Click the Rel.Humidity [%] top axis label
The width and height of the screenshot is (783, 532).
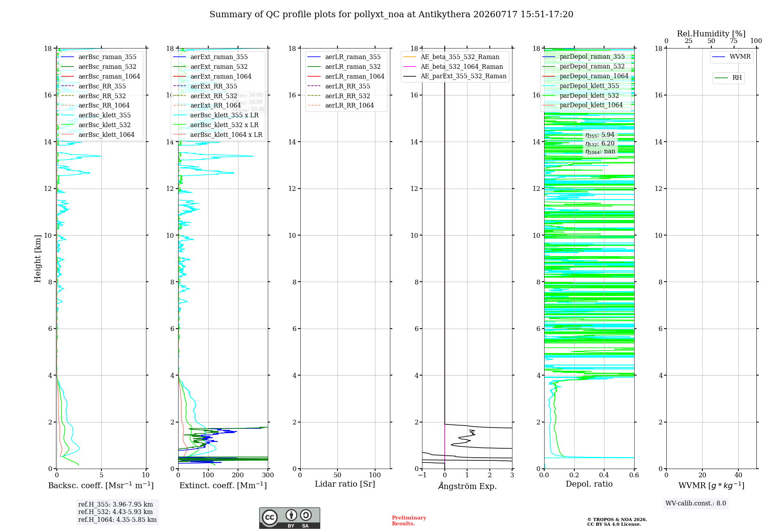point(711,34)
